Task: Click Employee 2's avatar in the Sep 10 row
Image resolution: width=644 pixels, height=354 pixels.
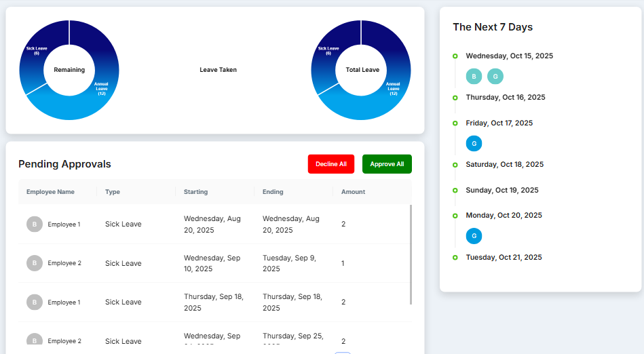Action: point(35,263)
